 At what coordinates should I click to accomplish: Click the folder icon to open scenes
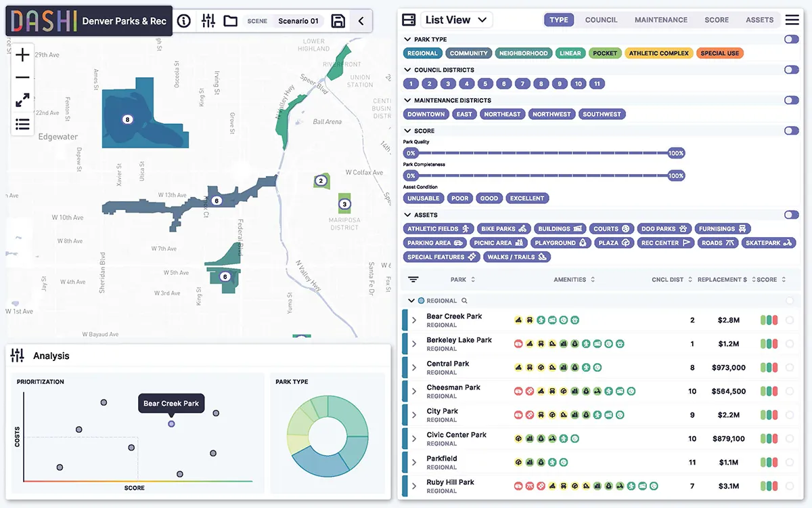pos(230,21)
